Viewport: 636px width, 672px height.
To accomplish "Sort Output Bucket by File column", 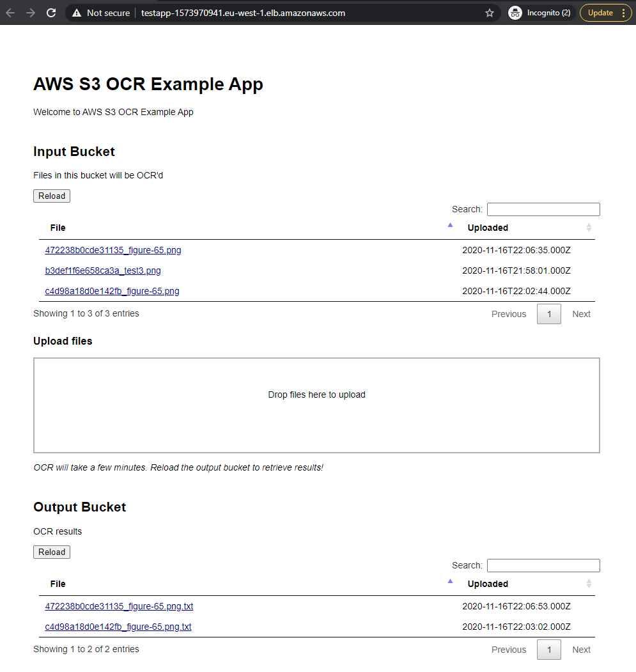I will click(248, 584).
